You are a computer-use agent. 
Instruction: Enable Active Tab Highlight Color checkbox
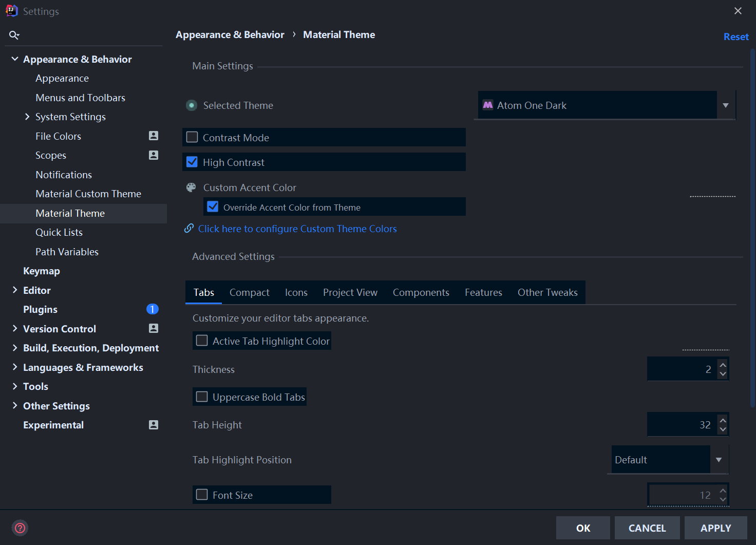click(202, 341)
